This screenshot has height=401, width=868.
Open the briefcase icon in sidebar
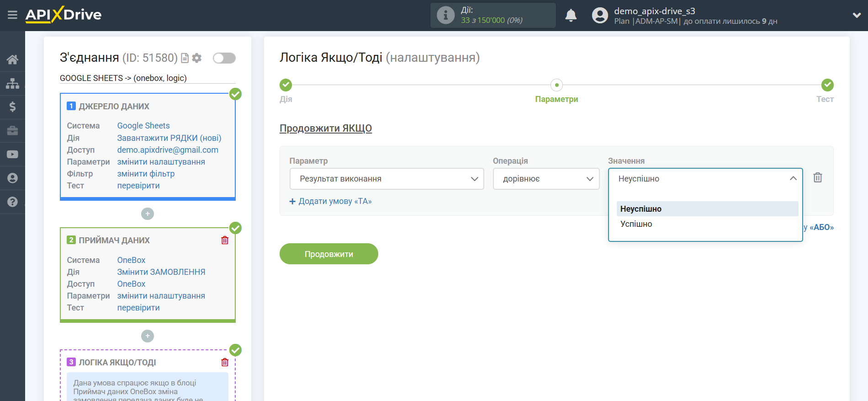pos(12,131)
